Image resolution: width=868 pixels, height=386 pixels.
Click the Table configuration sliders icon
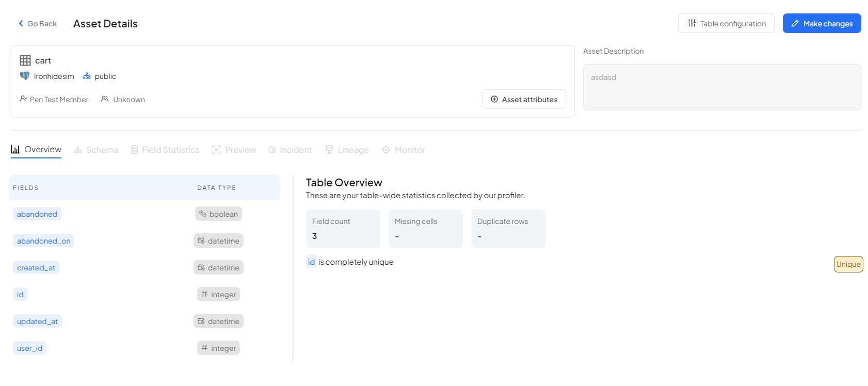[692, 23]
